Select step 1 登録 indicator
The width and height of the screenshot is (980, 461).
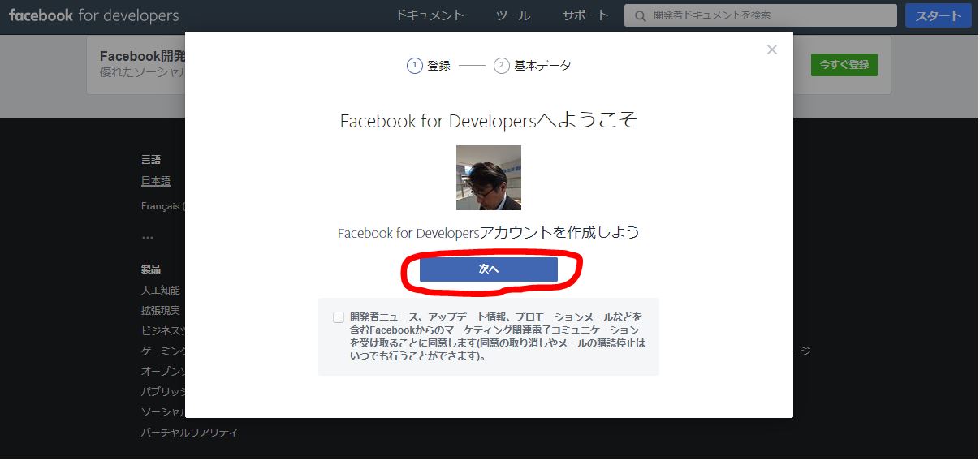pyautogui.click(x=429, y=66)
